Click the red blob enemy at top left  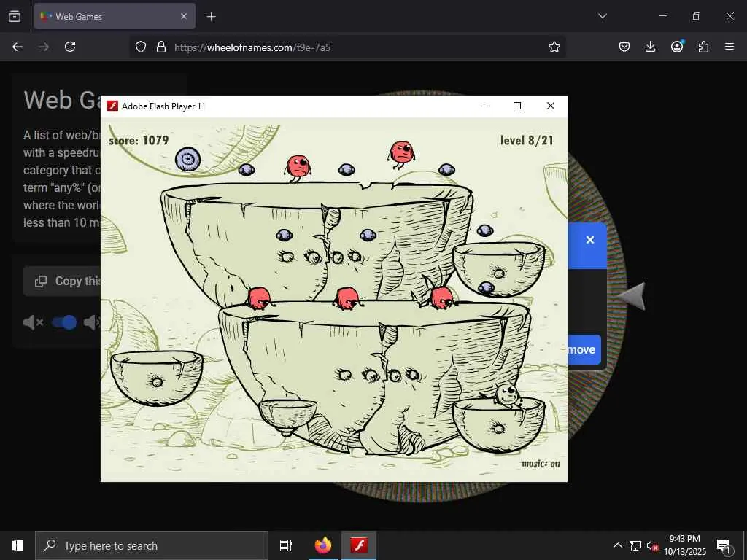(298, 168)
